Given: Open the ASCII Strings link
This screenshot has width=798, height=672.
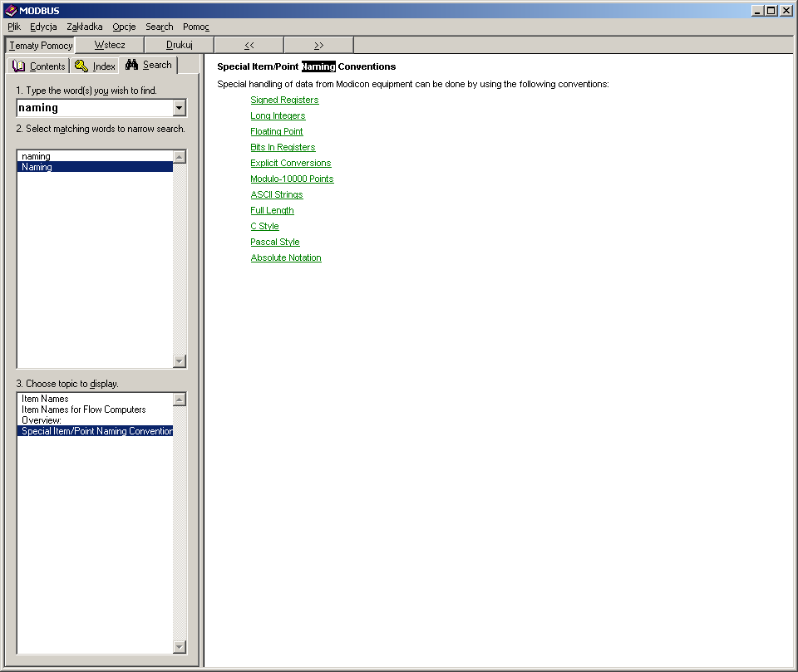Looking at the screenshot, I should (x=276, y=195).
